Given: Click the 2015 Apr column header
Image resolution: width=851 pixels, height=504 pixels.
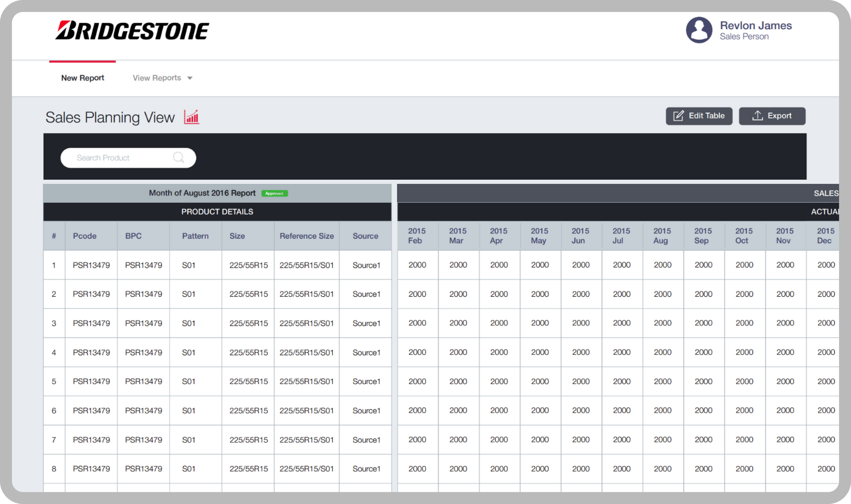Looking at the screenshot, I should 500,236.
